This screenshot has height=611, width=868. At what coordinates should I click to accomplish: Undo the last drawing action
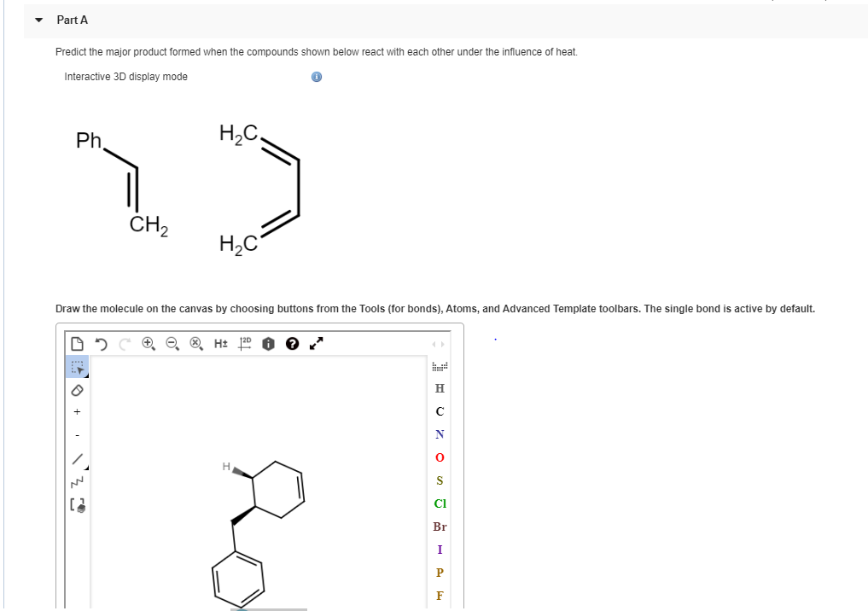coord(101,343)
